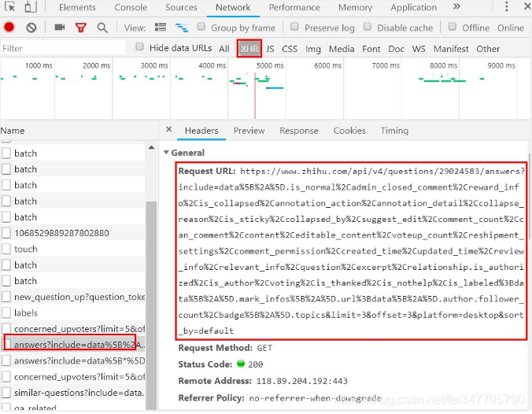This screenshot has height=414, width=532.
Task: Focus the Filter text field
Action: pyautogui.click(x=63, y=48)
